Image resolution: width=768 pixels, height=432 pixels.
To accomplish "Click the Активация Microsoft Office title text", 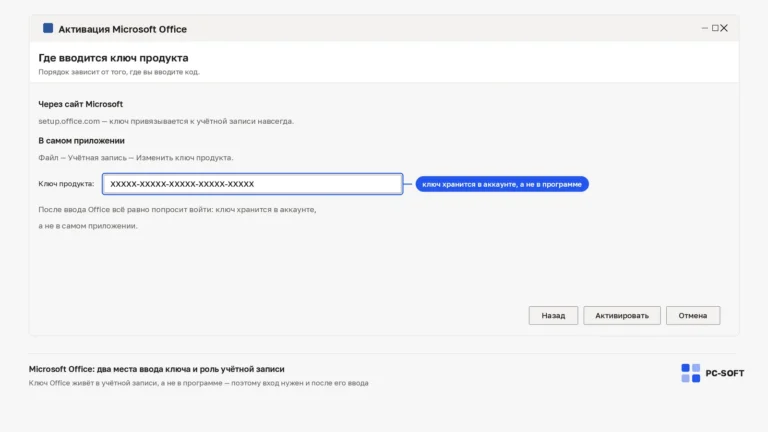I will [122, 29].
